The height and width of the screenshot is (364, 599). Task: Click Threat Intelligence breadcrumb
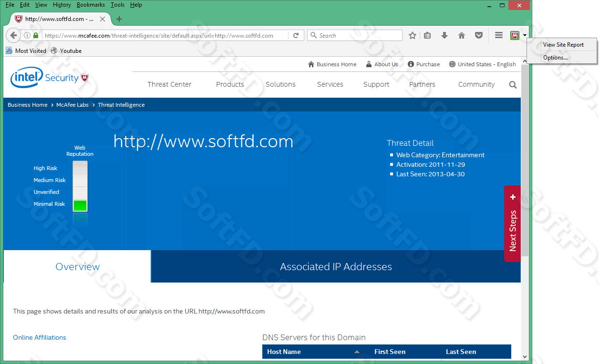tap(121, 105)
